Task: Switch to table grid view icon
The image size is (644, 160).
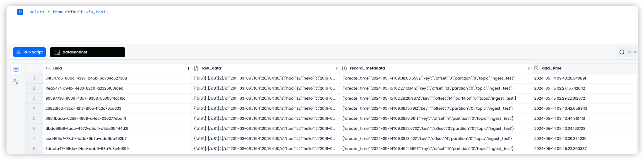Action: tap(16, 69)
